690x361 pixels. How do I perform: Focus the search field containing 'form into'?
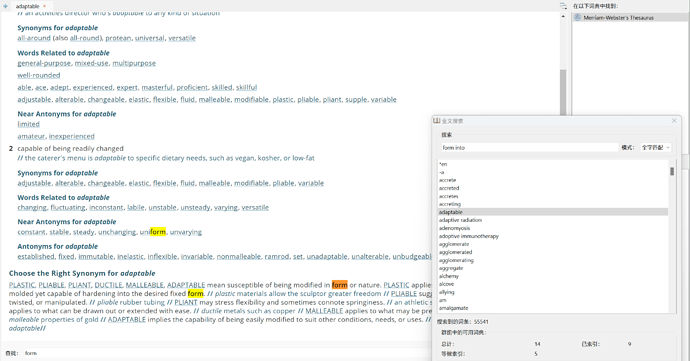pos(529,147)
